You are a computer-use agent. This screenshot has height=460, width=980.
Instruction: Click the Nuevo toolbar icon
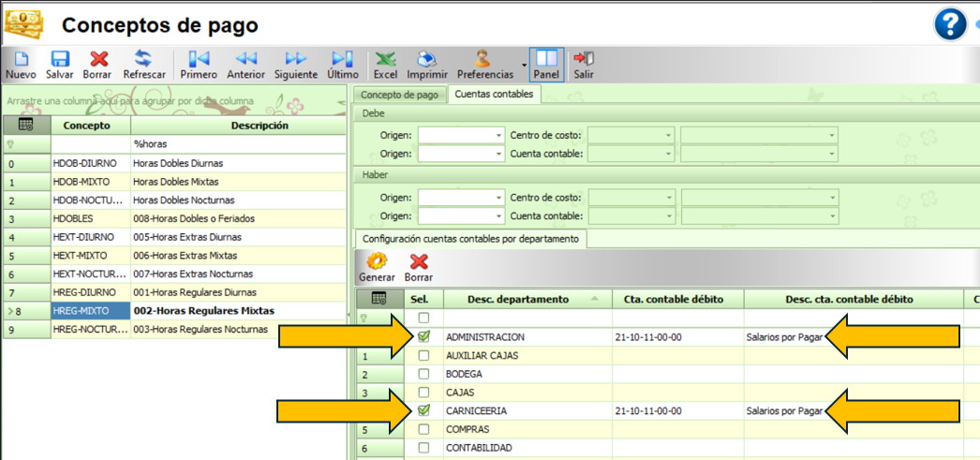tap(21, 60)
